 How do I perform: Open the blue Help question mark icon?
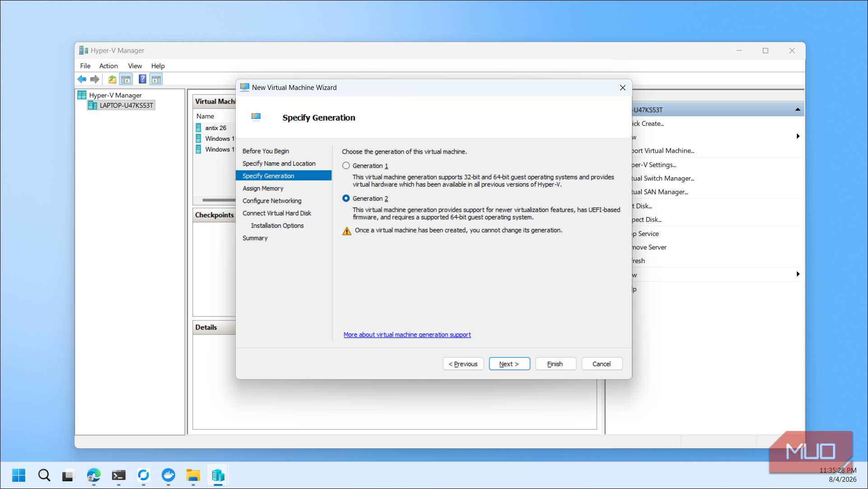142,79
